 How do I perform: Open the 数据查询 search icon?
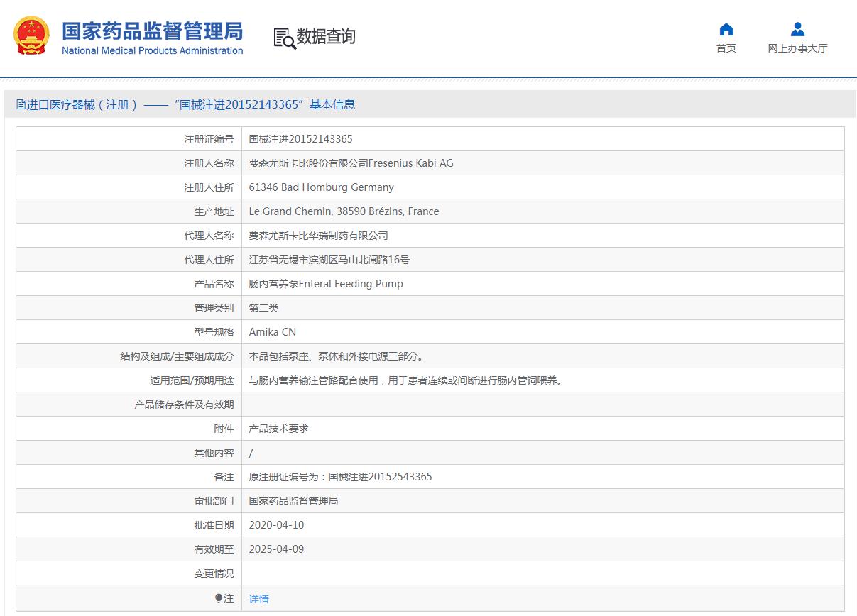(285, 38)
